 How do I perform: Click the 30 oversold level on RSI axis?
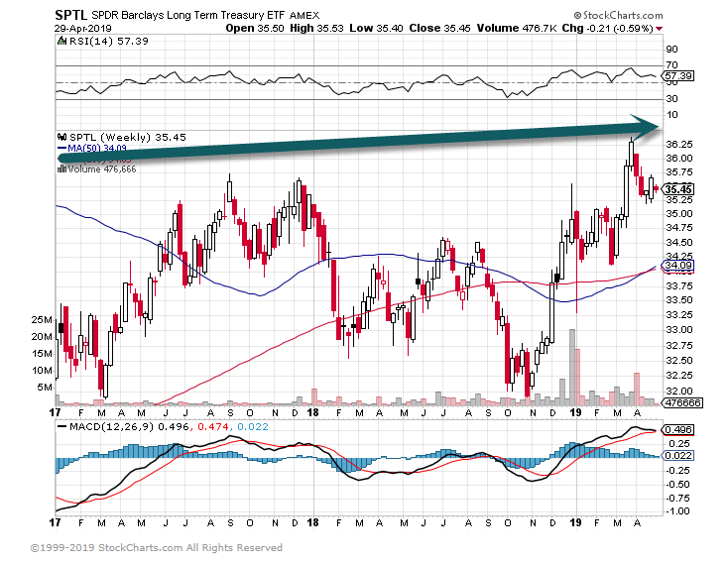click(x=671, y=98)
